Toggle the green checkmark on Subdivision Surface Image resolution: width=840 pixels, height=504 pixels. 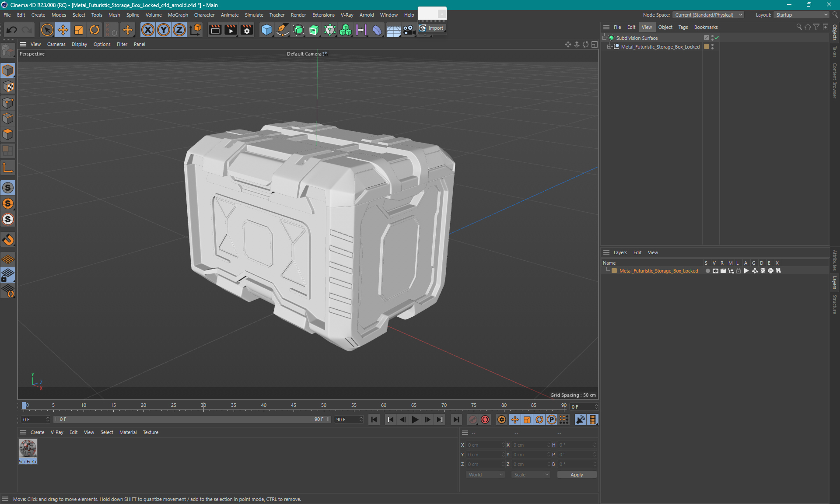715,37
